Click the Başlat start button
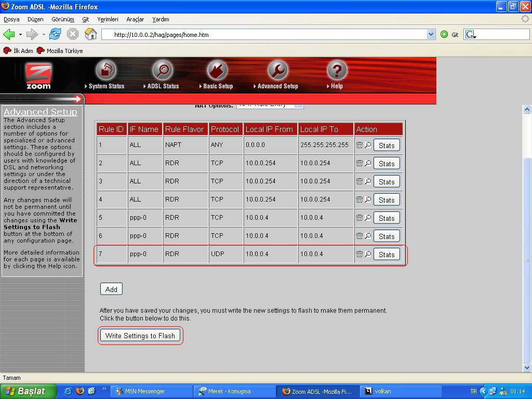This screenshot has width=532, height=399. point(28,391)
